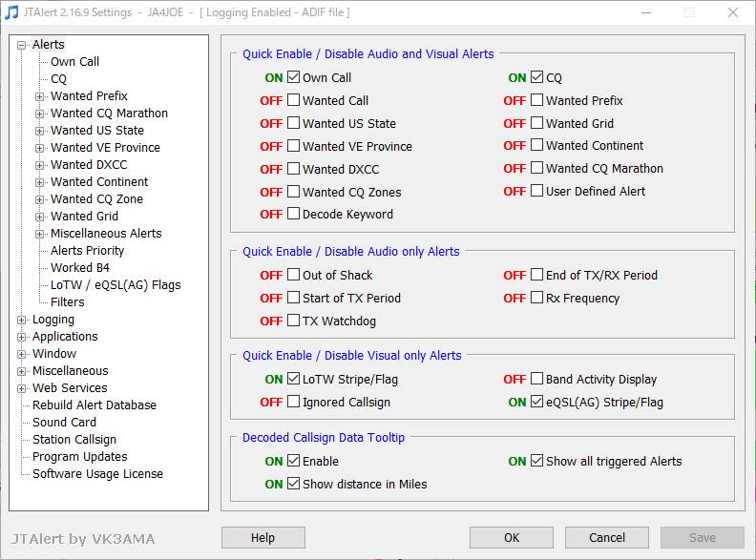Click the JTAlert music note title icon
Viewport: 756px width, 560px height.
click(11, 12)
